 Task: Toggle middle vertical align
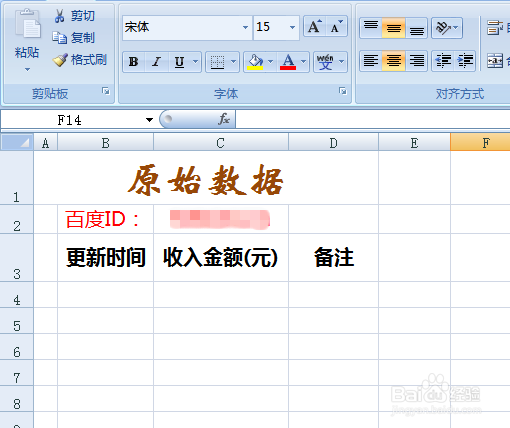[394, 27]
